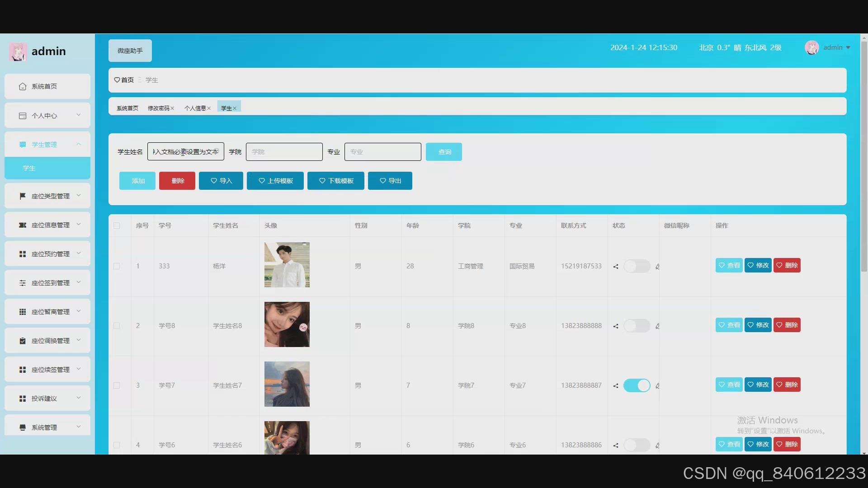Click the camera icon for 座位信息管理

[23, 225]
